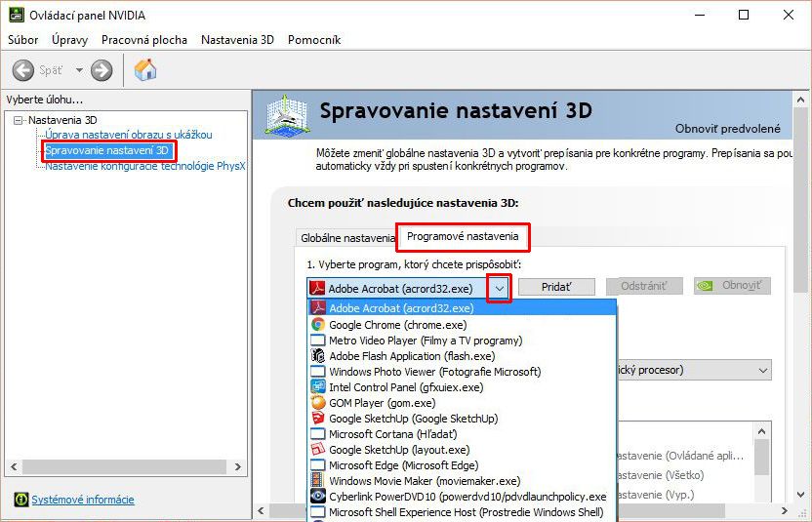Open the Úpravy menu
This screenshot has height=522, width=812.
[70, 40]
